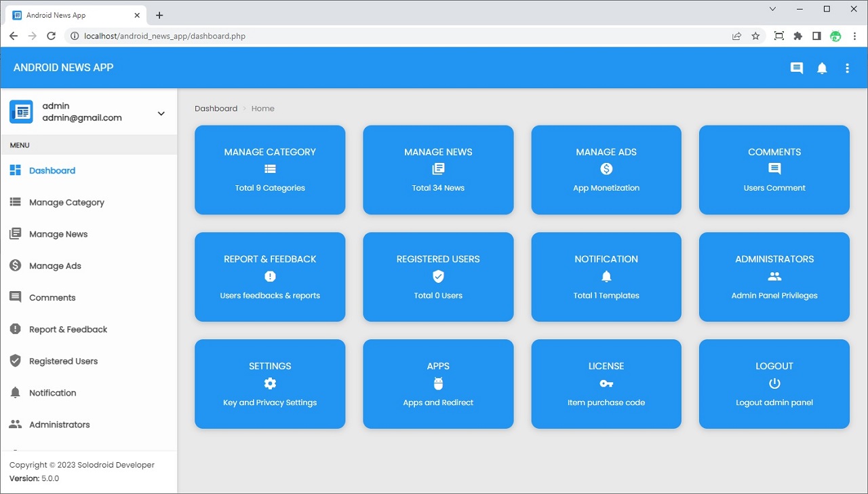Click 'Total 1 Templates' text

click(606, 295)
